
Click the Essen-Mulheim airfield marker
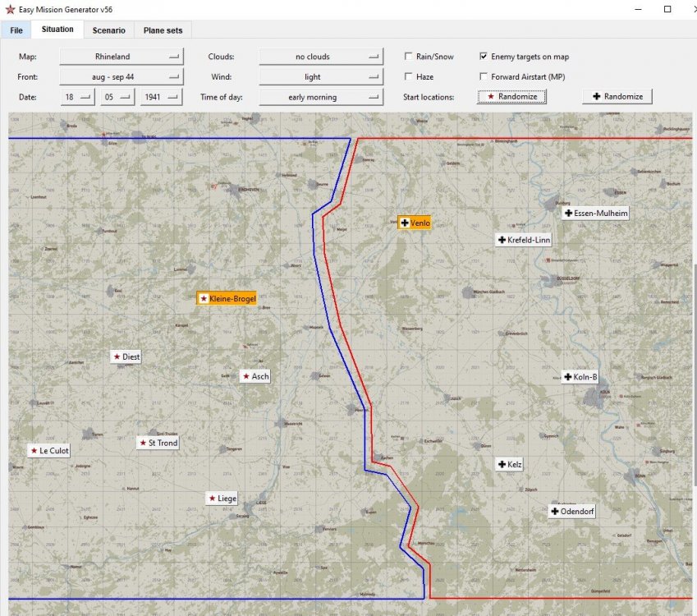pyautogui.click(x=596, y=213)
